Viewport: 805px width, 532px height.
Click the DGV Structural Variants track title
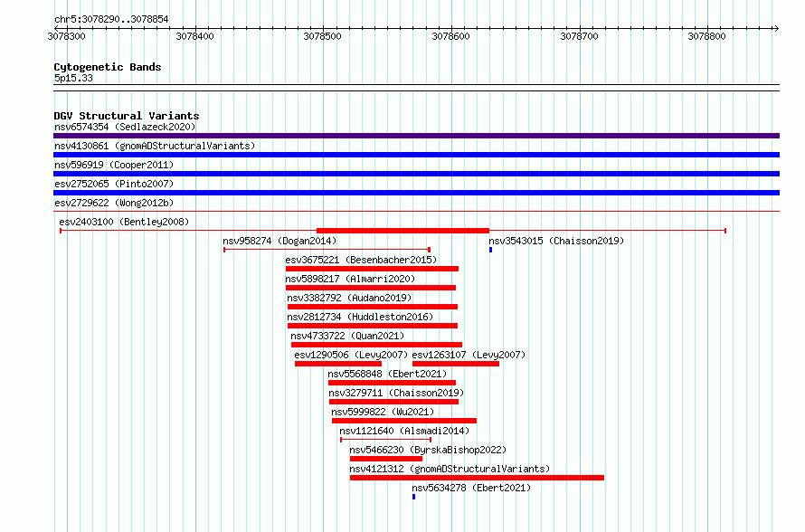point(127,116)
